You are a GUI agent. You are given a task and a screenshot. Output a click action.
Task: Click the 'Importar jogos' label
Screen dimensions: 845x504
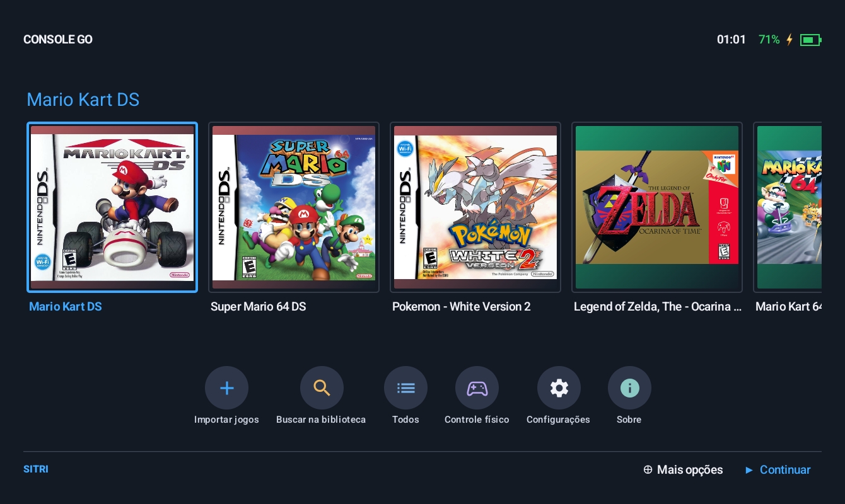tap(226, 420)
